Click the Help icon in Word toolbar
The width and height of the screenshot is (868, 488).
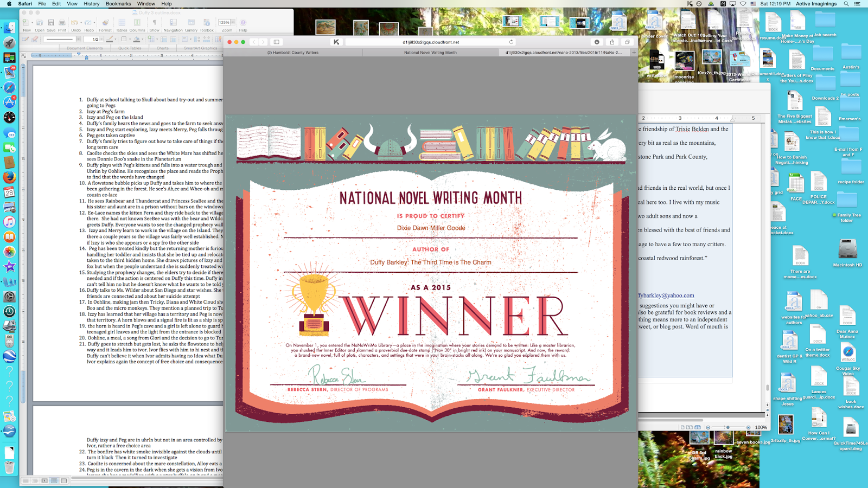point(243,23)
